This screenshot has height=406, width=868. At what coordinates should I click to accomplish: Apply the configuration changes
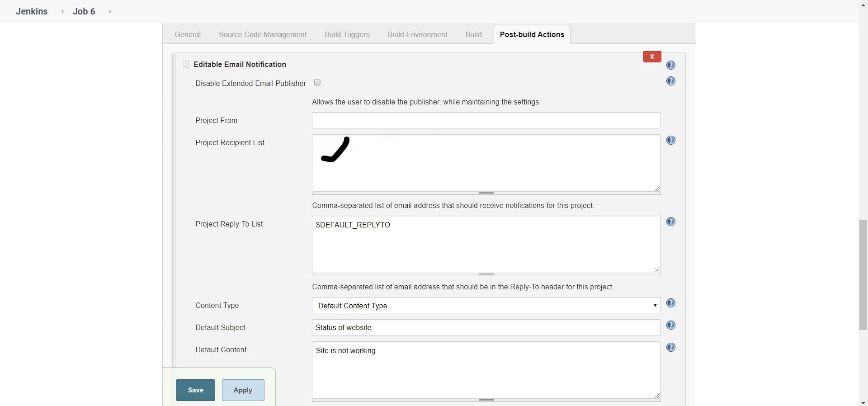[243, 390]
